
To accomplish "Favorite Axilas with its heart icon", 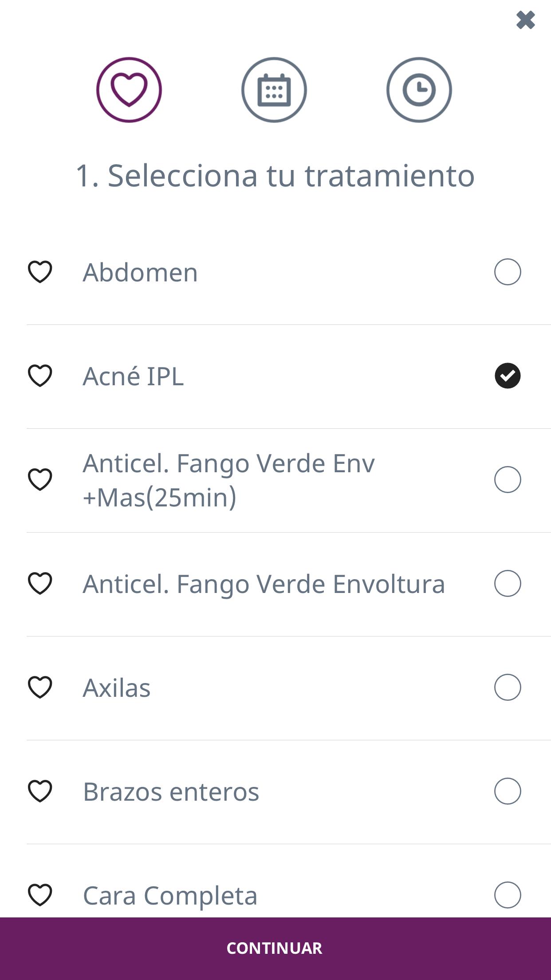I will [x=40, y=687].
